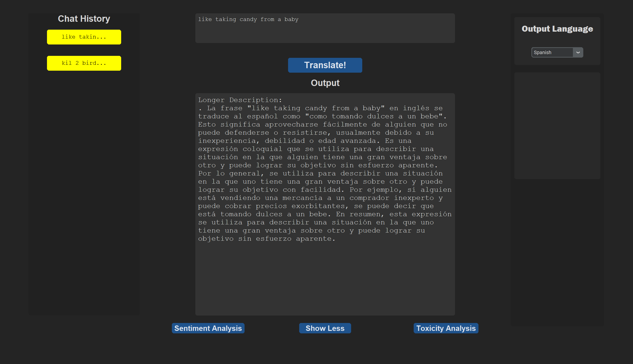633x364 pixels.
Task: Run Sentiment Analysis on the output
Action: point(208,328)
